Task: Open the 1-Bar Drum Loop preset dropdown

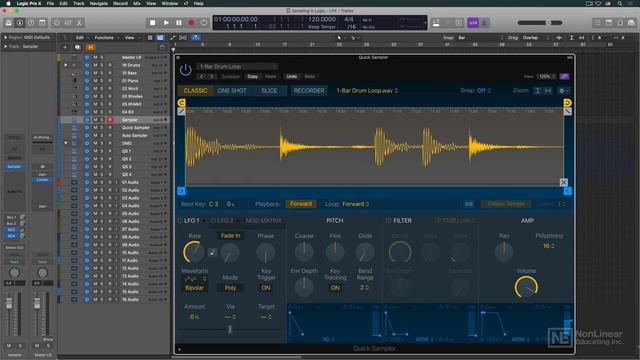Action: click(x=237, y=66)
